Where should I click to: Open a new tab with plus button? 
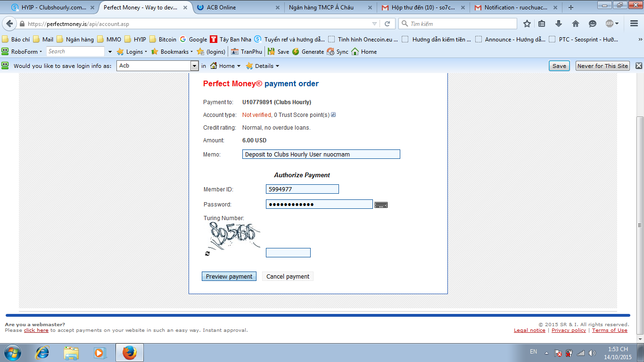click(x=571, y=8)
